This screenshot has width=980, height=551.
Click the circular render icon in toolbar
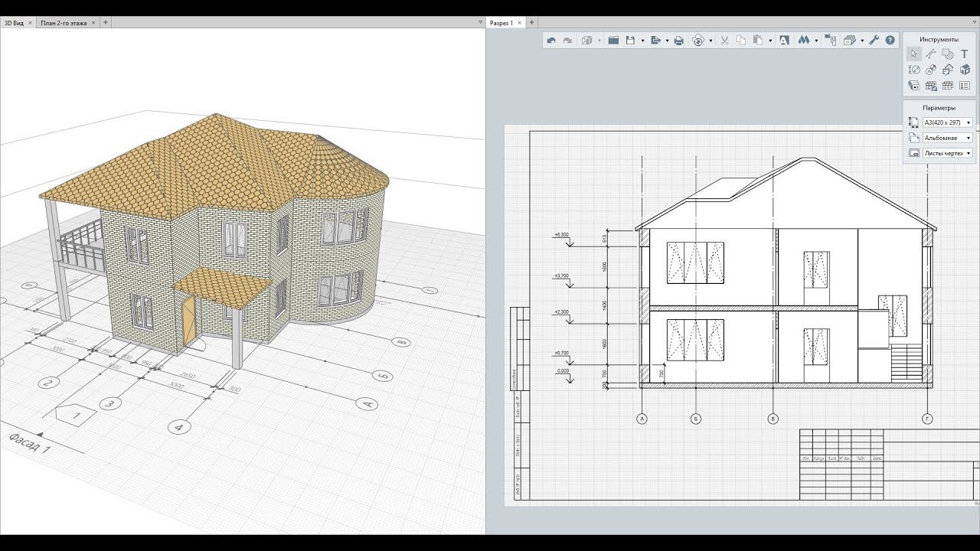pyautogui.click(x=698, y=41)
